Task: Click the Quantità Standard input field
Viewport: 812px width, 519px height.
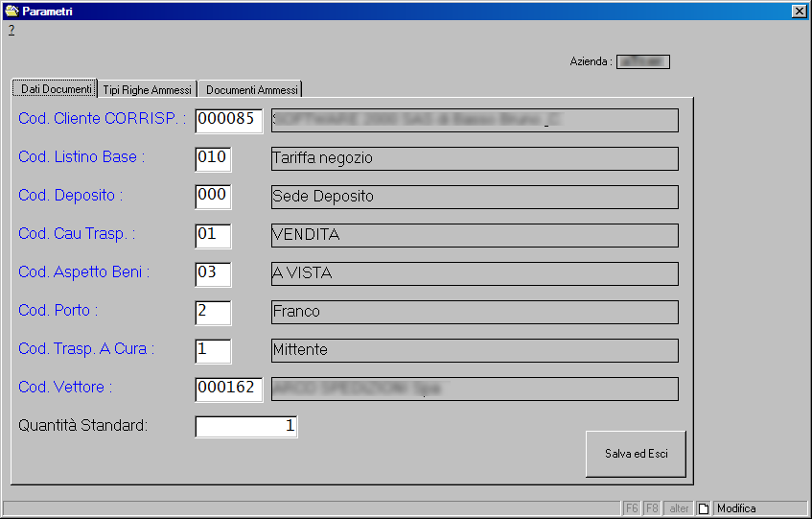Action: click(x=246, y=426)
